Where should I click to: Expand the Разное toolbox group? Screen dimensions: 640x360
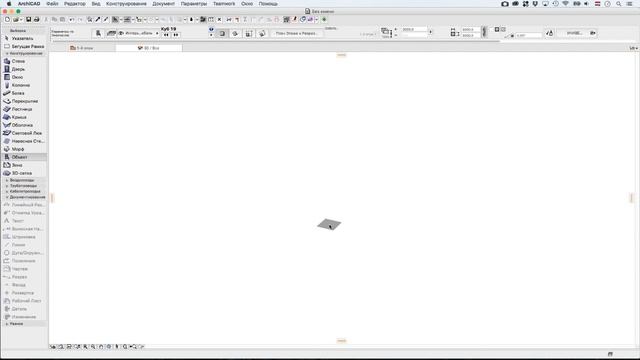tap(24, 324)
